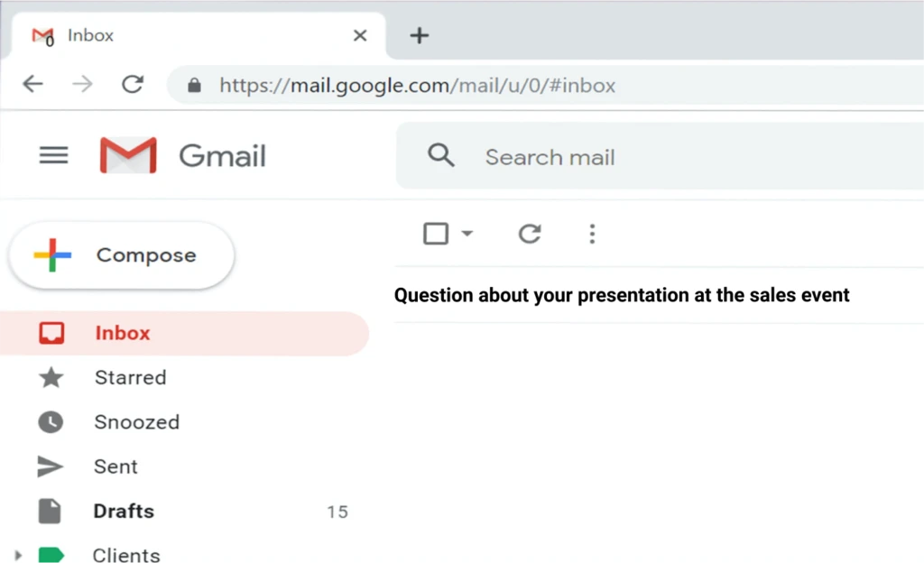Viewport: 924px width, 563px height.
Task: Click the Inbox red label square
Action: coord(51,332)
